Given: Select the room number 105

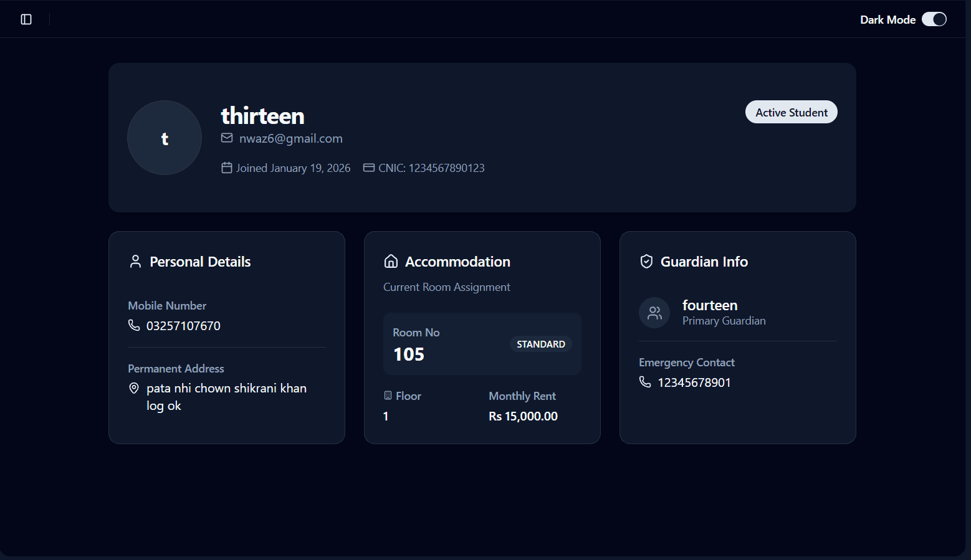Looking at the screenshot, I should [409, 354].
